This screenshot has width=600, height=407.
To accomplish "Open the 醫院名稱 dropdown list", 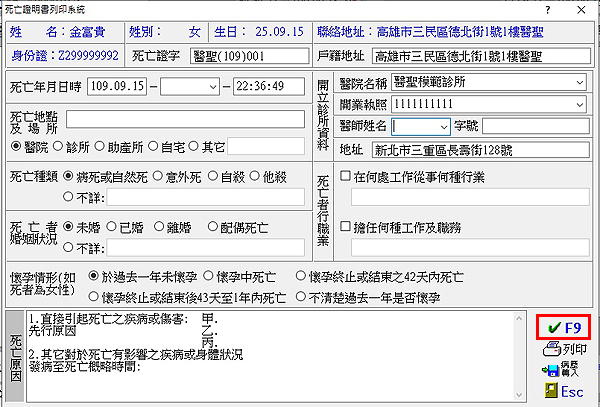I will [576, 82].
